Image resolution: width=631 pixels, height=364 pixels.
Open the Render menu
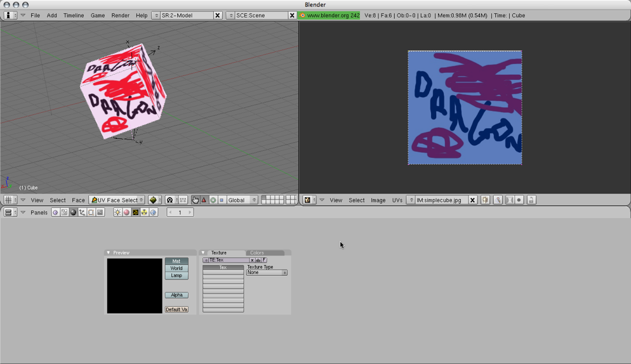120,15
